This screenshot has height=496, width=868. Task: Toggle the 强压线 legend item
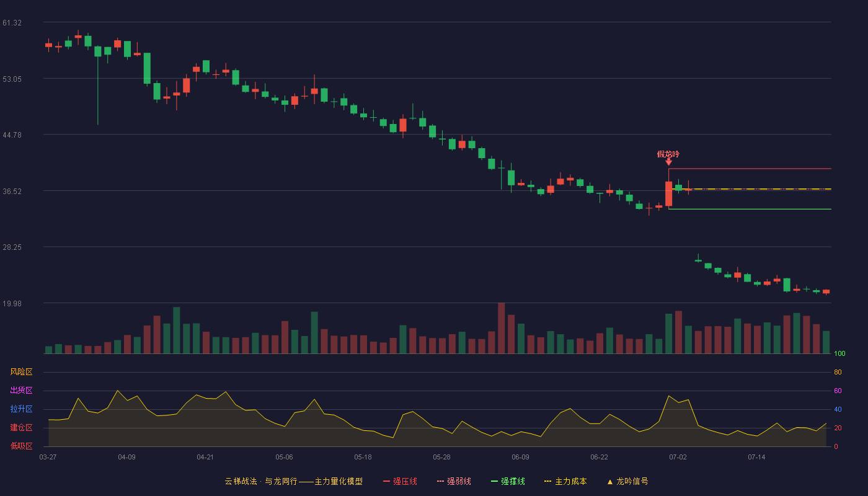400,481
